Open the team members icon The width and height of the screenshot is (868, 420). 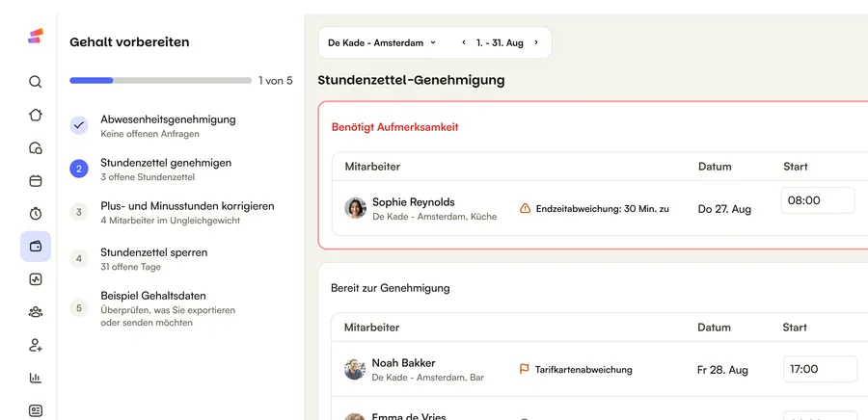pos(36,312)
